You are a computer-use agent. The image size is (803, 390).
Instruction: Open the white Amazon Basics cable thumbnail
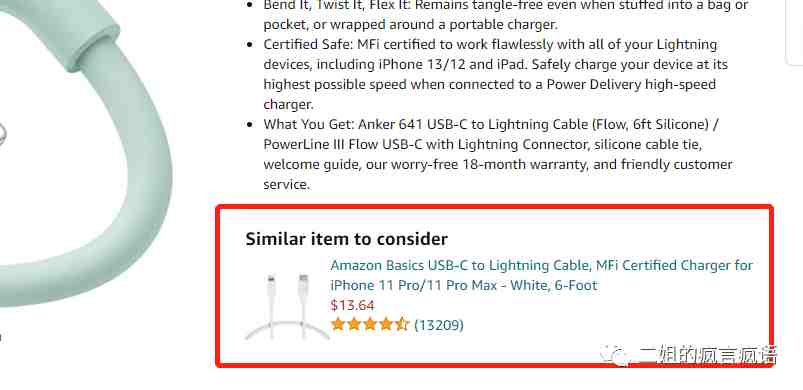click(287, 307)
